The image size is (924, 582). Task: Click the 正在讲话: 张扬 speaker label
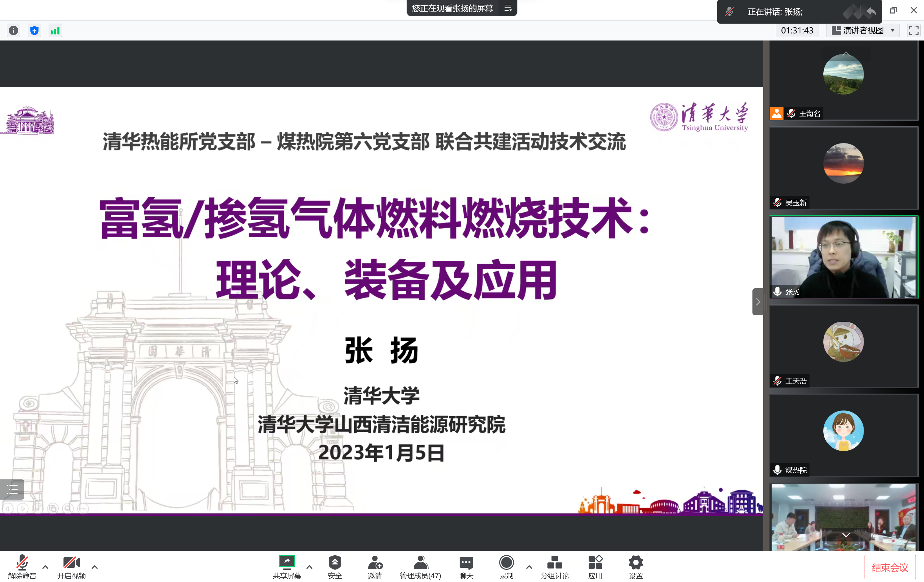775,12
